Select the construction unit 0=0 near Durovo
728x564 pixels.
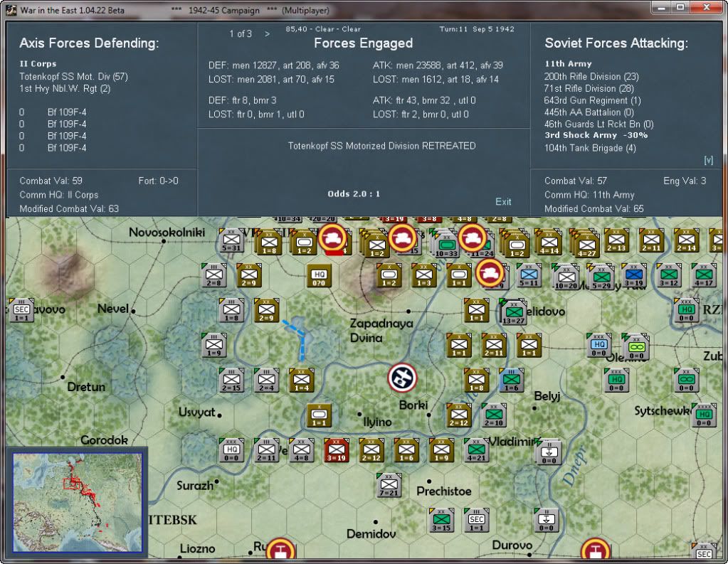(546, 520)
